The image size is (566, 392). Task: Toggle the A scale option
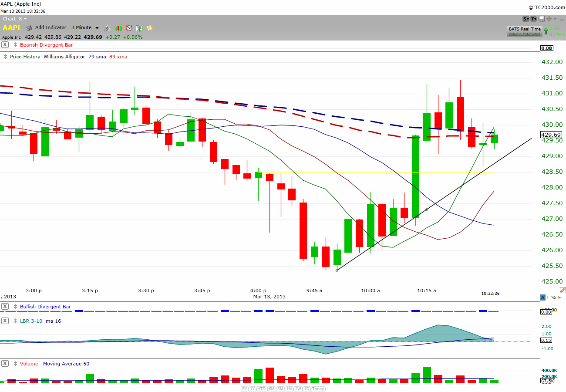pyautogui.click(x=543, y=297)
